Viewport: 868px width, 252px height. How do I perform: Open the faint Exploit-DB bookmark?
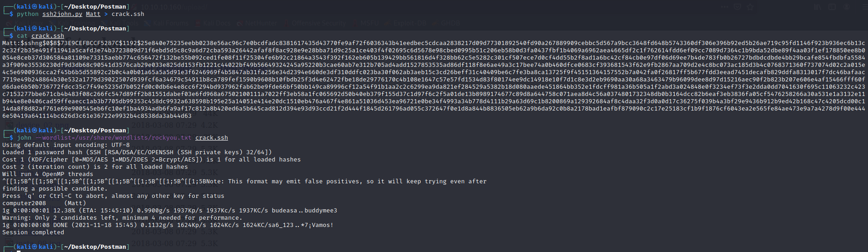tap(410, 23)
